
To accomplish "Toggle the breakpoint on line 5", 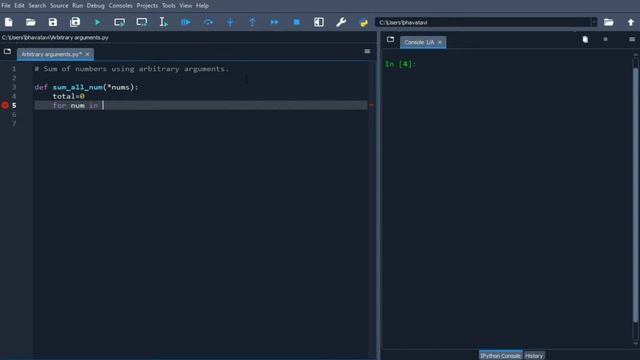I will 5,105.
